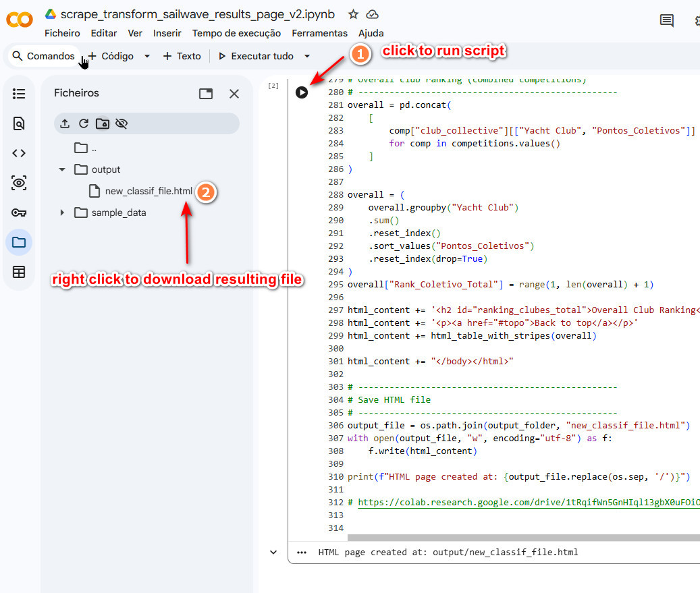Run the code cell with play button
The height and width of the screenshot is (593, 700).
pyautogui.click(x=302, y=92)
